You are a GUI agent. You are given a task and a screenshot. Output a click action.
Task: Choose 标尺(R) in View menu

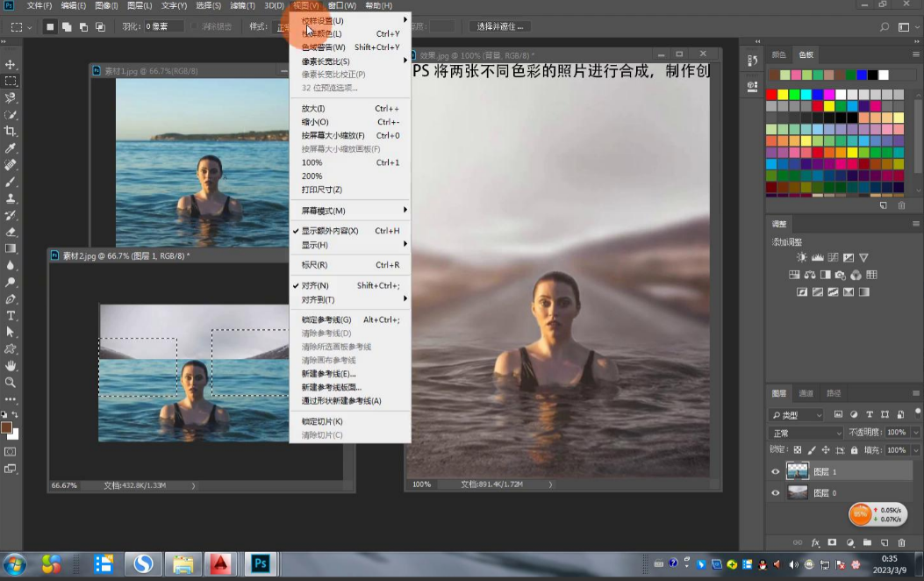(x=350, y=265)
